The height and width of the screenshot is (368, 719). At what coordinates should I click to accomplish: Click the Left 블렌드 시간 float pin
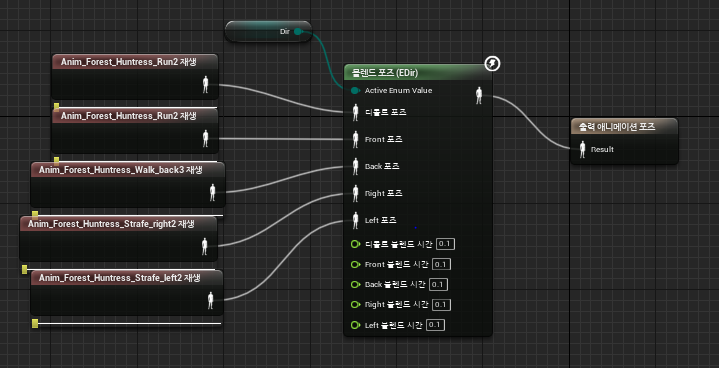[x=355, y=325]
